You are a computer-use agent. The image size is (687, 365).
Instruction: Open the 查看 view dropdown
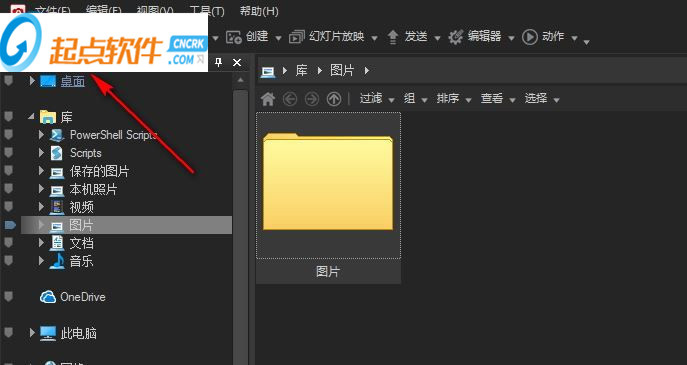click(498, 99)
